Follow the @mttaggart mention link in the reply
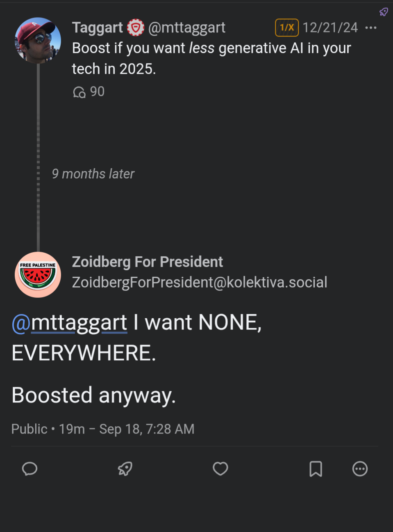Screen dimensions: 393x532 pyautogui.click(x=70, y=323)
